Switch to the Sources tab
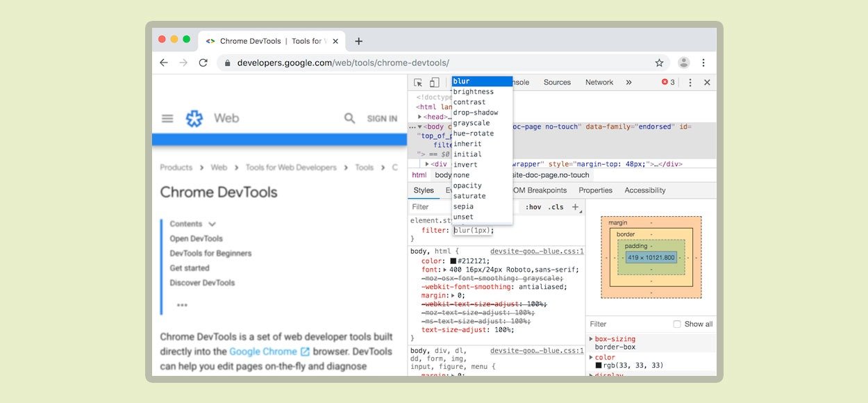This screenshot has height=403, width=868. click(x=557, y=82)
